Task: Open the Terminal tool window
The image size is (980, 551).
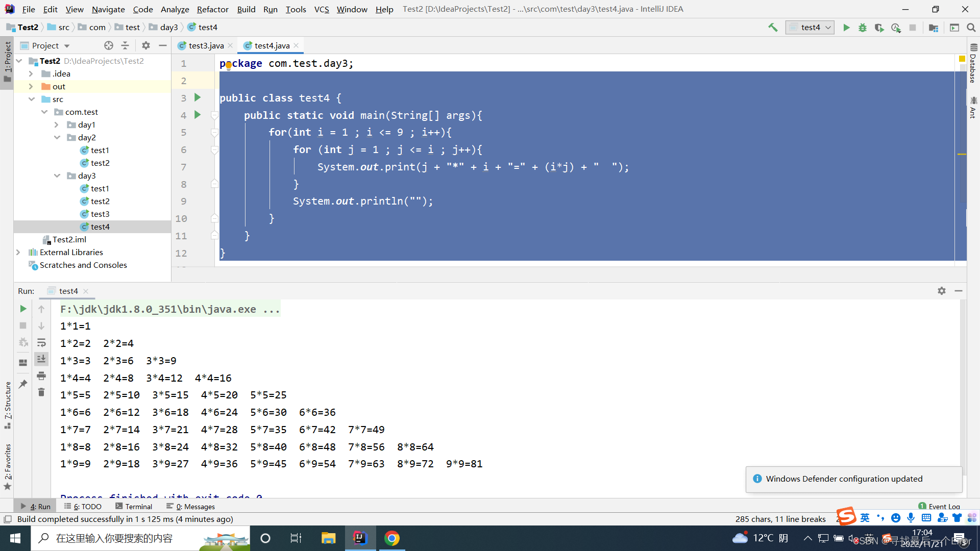Action: tap(134, 506)
